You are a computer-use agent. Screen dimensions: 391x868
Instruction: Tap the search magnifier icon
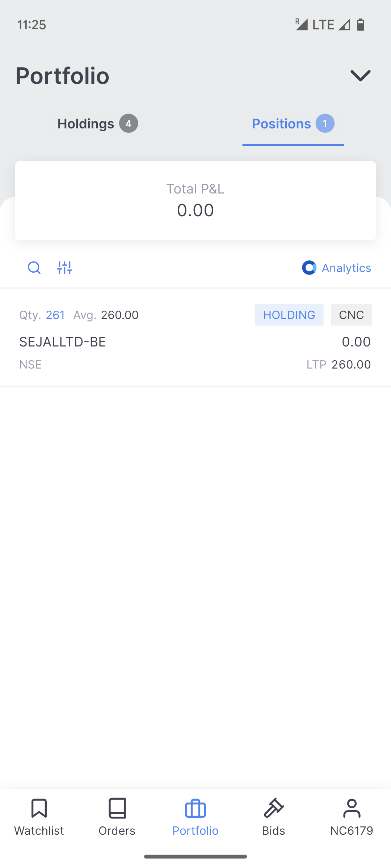[x=34, y=268]
